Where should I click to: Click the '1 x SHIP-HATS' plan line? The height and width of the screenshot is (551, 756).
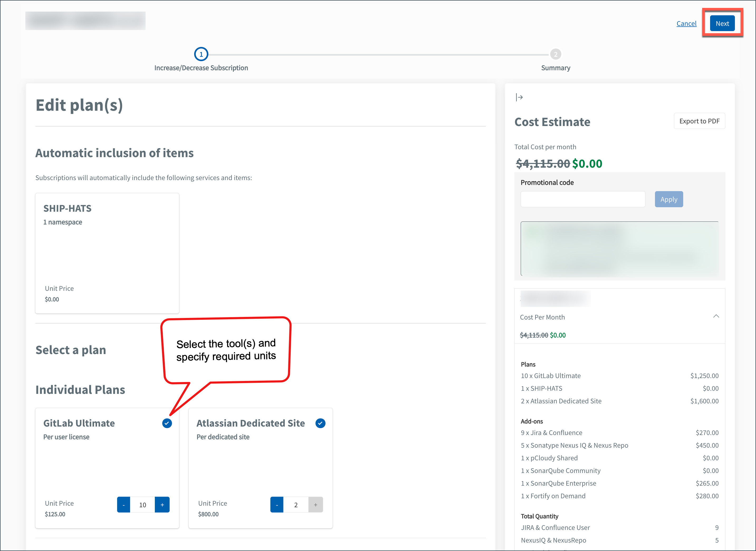pyautogui.click(x=620, y=388)
